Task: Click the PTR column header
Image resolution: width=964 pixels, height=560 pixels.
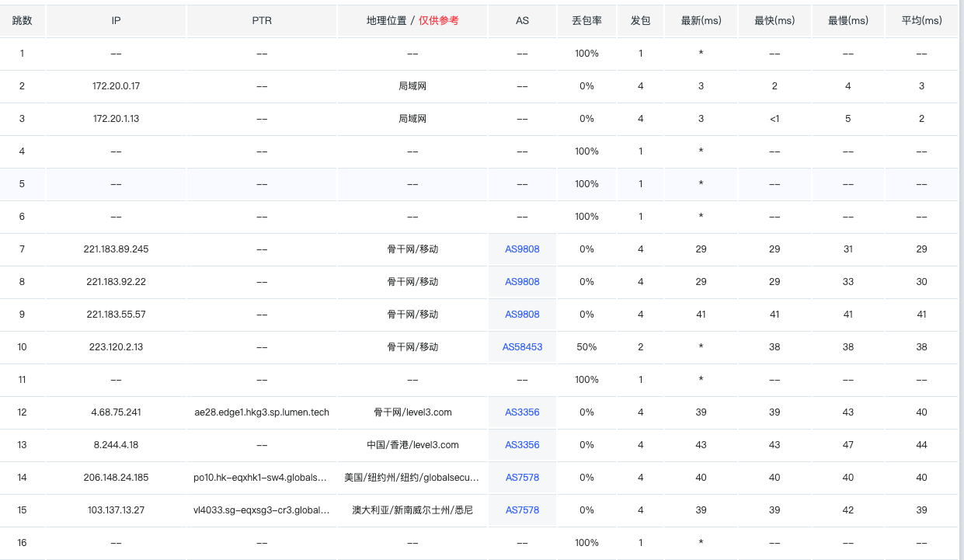Action: click(x=262, y=21)
